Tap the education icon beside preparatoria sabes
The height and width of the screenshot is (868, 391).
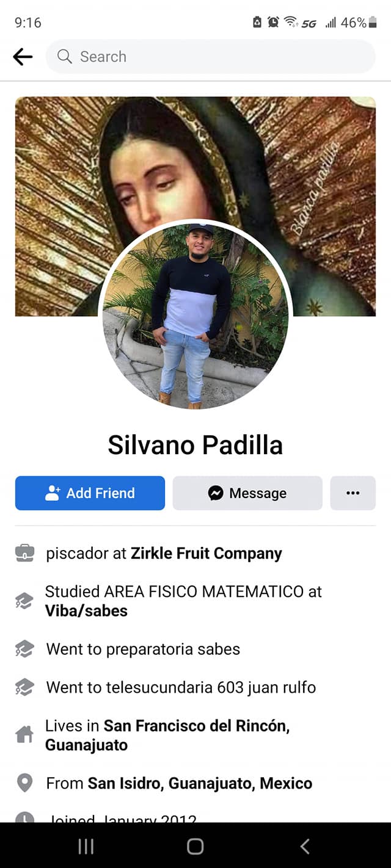(x=24, y=649)
